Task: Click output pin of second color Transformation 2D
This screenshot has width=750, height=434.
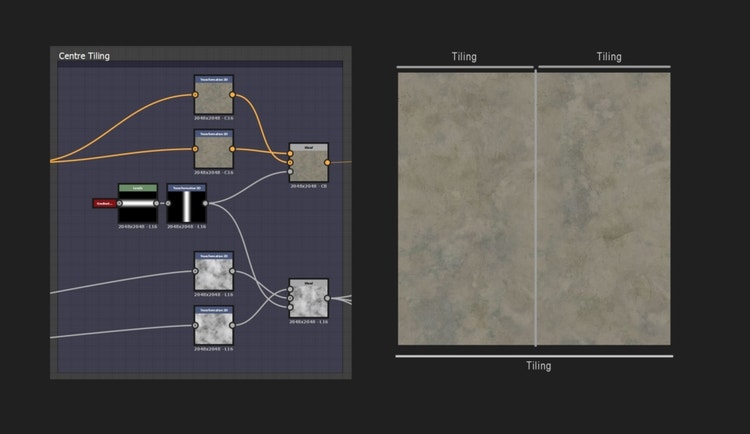Action: (232, 149)
